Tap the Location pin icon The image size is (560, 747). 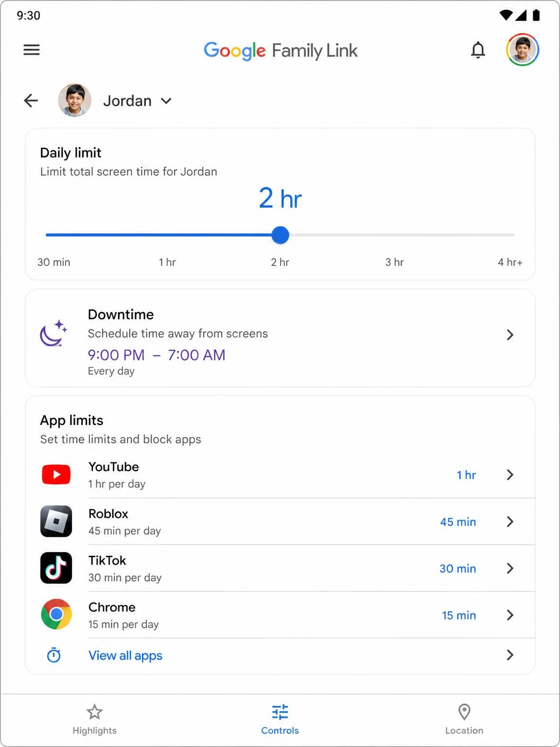tap(465, 712)
